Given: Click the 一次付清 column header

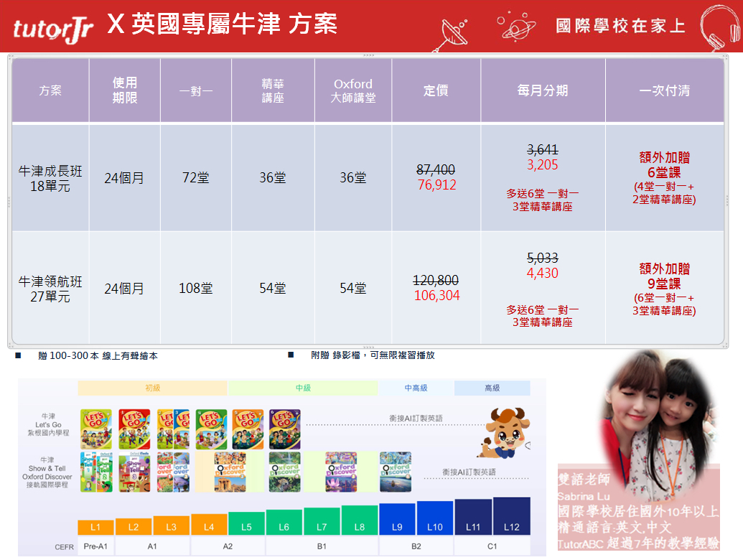Looking at the screenshot, I should pos(664,90).
